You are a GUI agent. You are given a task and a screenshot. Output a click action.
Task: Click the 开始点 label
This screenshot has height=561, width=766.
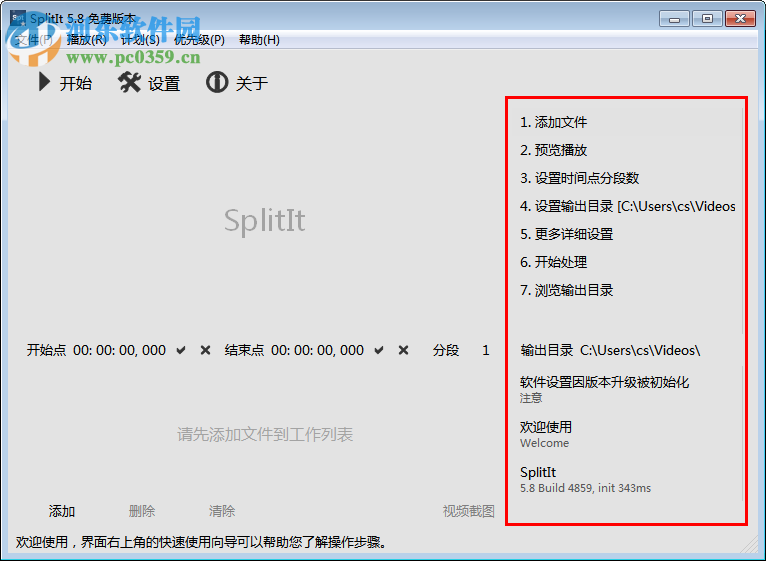pos(46,350)
